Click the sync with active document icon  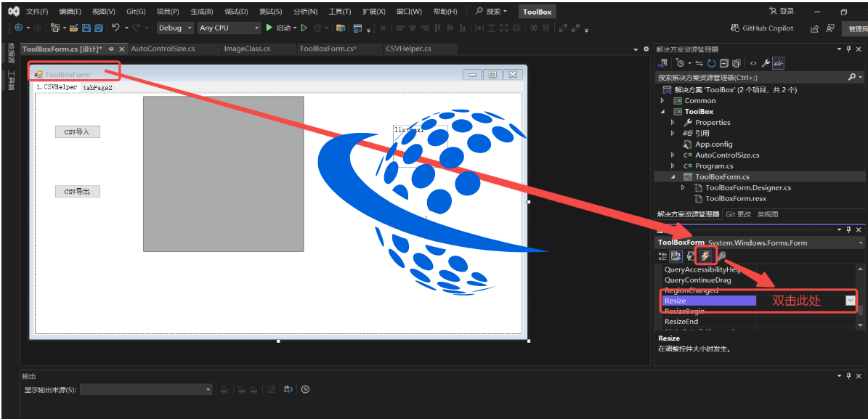coord(699,64)
